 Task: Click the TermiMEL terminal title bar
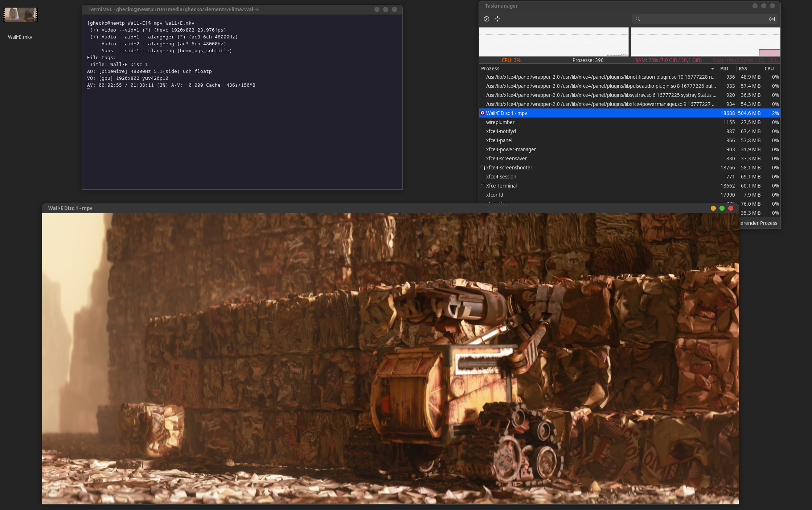click(242, 9)
